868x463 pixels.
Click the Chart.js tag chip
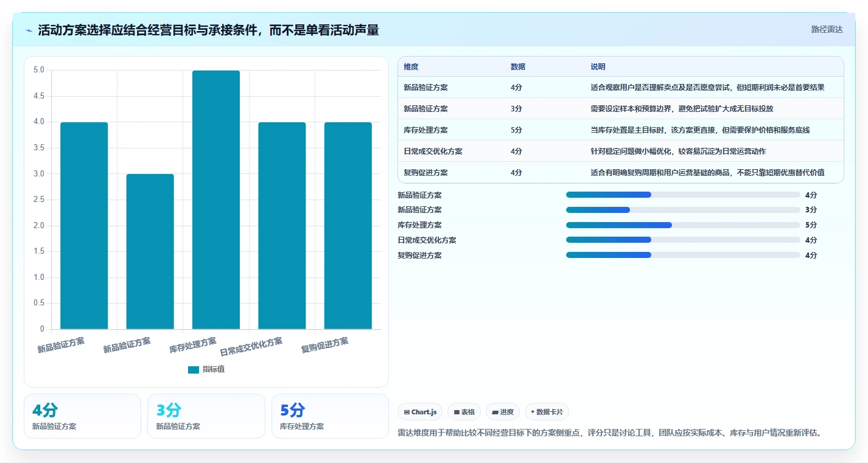(x=420, y=412)
